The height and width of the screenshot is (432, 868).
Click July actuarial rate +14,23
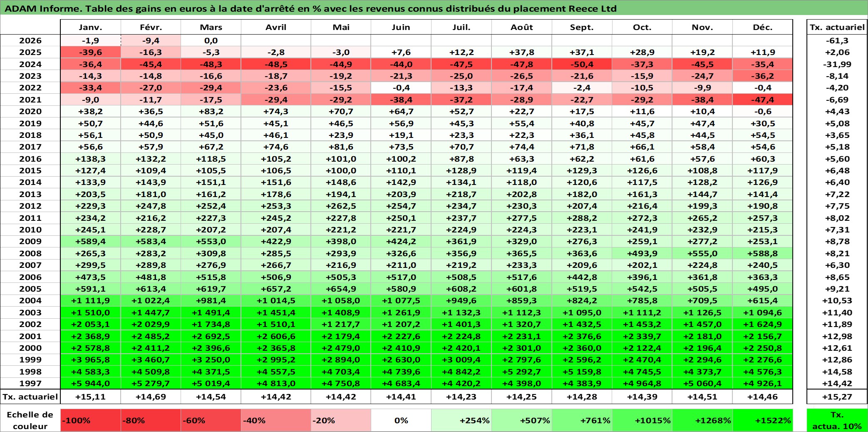pyautogui.click(x=461, y=397)
